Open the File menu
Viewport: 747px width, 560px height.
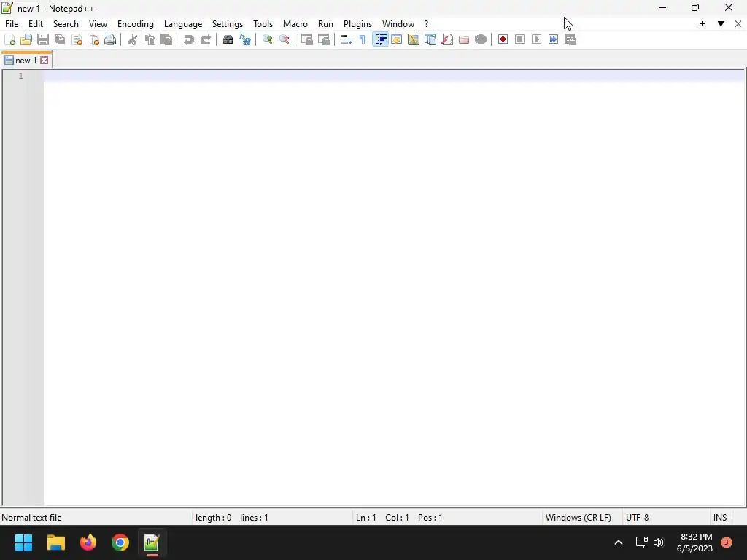click(x=12, y=24)
